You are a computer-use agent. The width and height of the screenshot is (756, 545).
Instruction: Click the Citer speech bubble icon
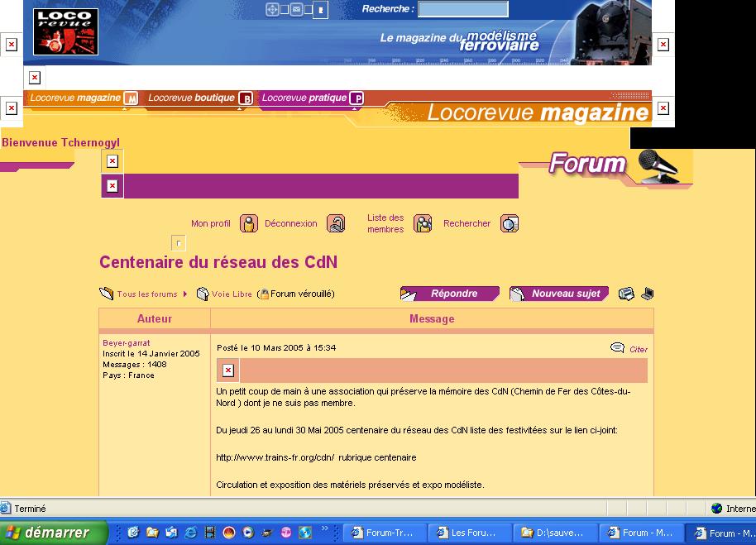tap(617, 348)
